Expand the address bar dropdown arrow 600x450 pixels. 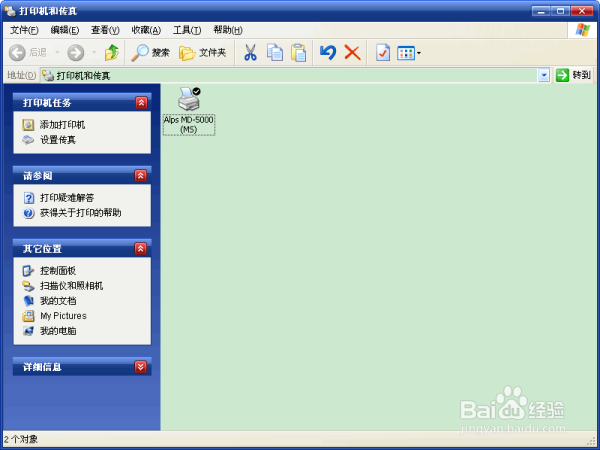coord(544,75)
